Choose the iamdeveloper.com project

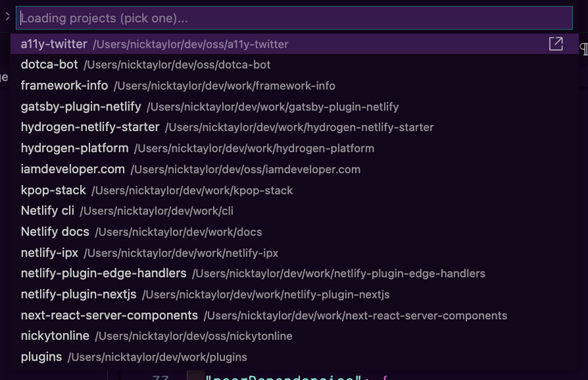pos(295,169)
